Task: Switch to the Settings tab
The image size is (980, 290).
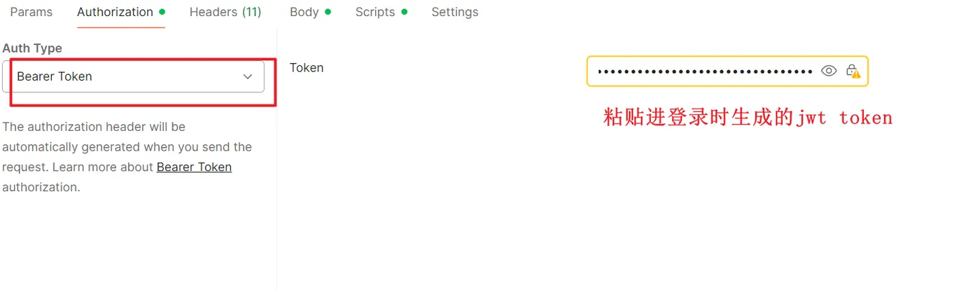Action: coord(455,12)
